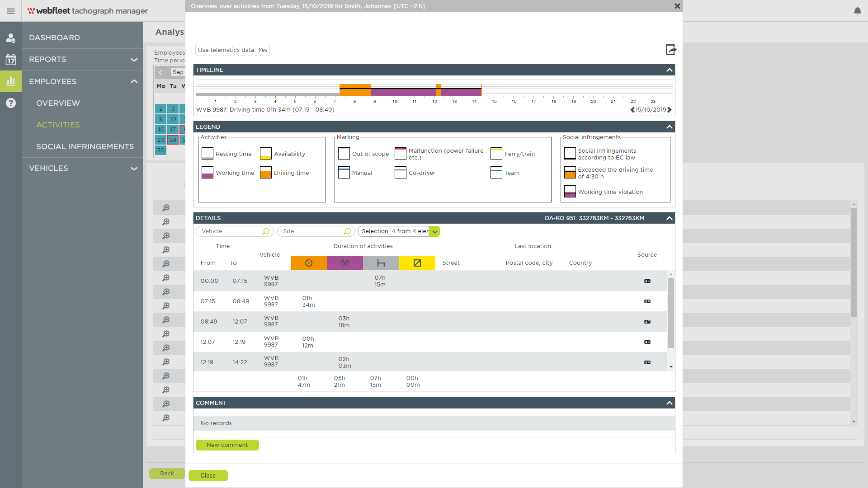Click the green Close button
This screenshot has height=488, width=868.
[208, 475]
